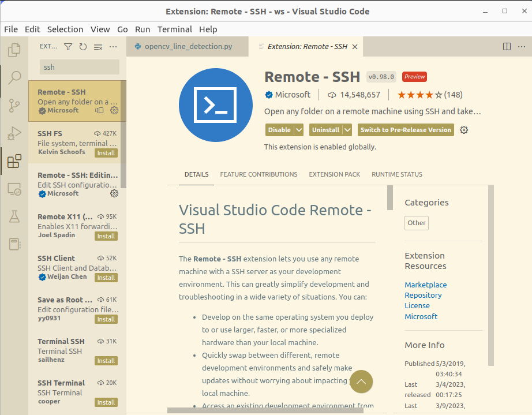Install the SSH FS extension
This screenshot has height=415, width=532.
pyautogui.click(x=106, y=153)
